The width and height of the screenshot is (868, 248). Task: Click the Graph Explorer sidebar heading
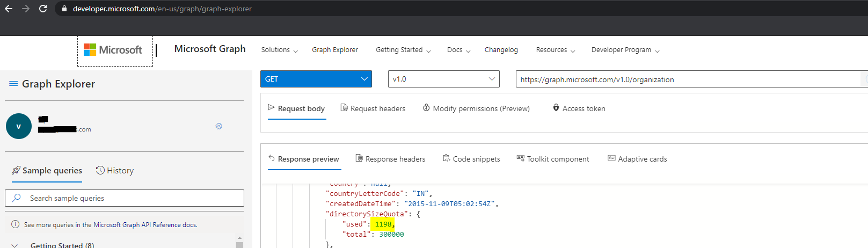59,84
